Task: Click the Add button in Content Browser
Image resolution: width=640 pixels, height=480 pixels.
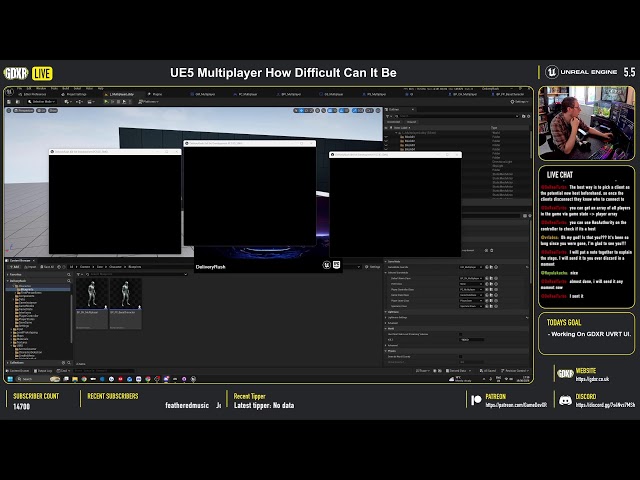Action: click(14, 267)
